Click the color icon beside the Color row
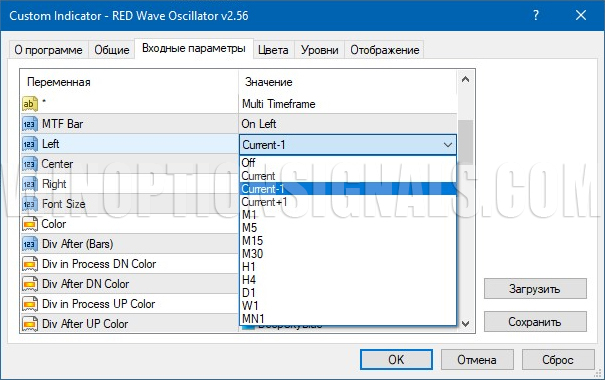 pyautogui.click(x=30, y=224)
